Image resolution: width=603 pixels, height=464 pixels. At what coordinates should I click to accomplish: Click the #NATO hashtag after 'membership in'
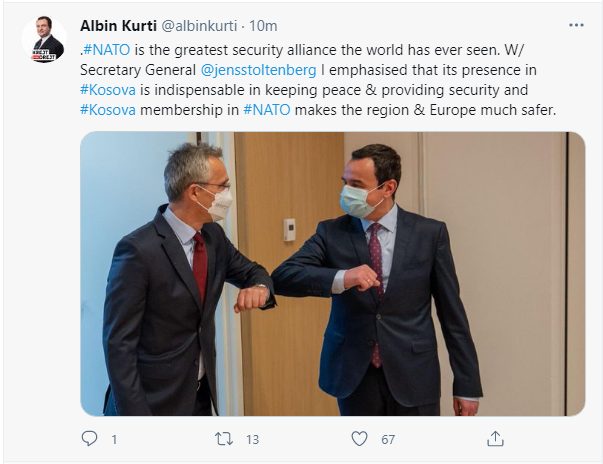coord(267,110)
